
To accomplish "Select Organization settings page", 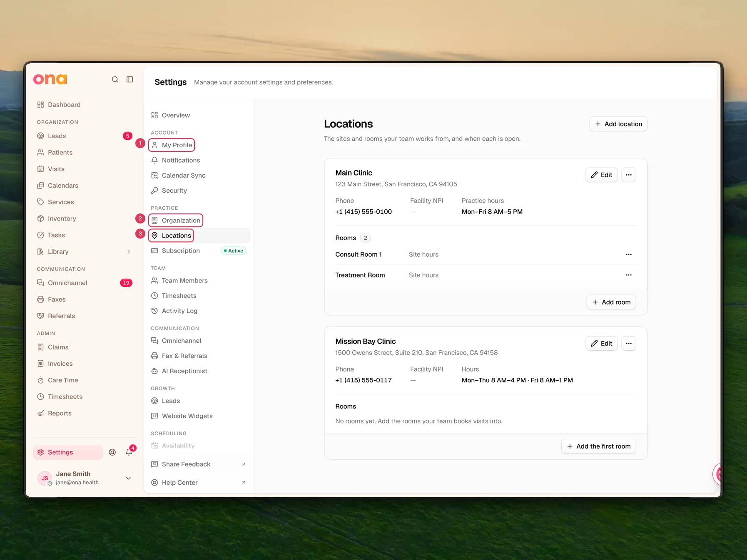I will coord(176,221).
